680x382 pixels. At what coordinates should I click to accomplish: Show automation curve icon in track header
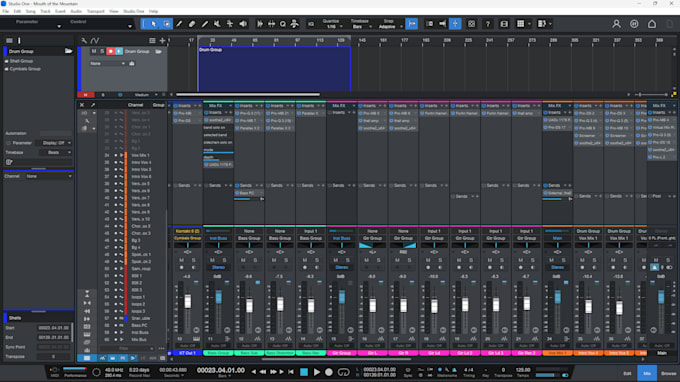(95, 41)
